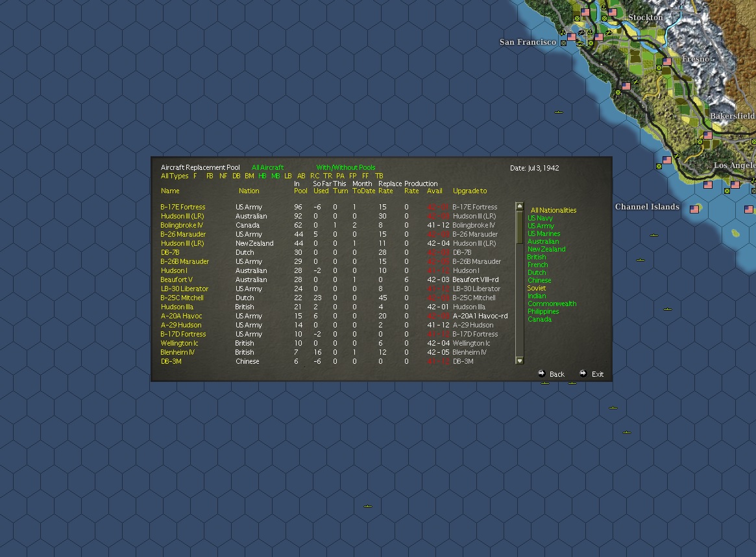Toggle the LB aircraft type filter
The image size is (756, 557).
[x=288, y=176]
